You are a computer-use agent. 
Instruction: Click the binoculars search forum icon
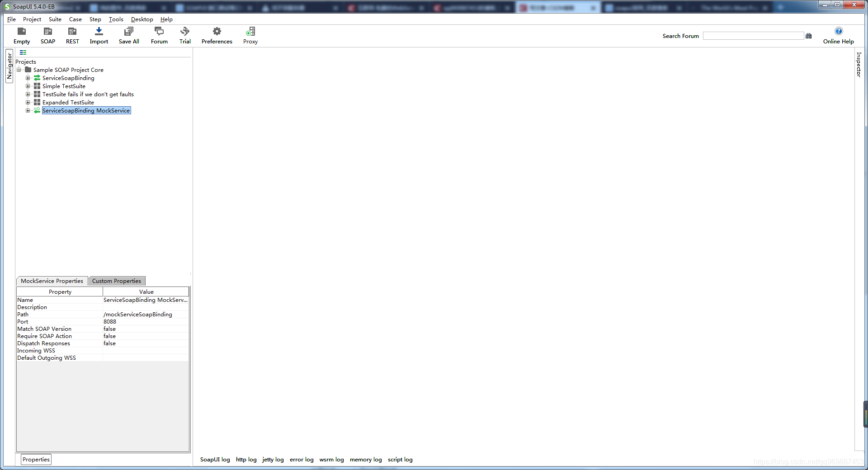[809, 36]
